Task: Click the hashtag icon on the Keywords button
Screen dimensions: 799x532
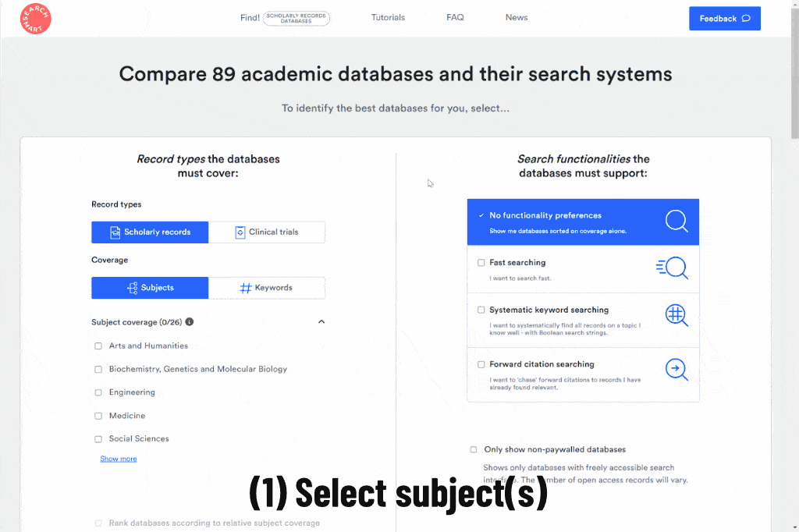Action: point(245,288)
